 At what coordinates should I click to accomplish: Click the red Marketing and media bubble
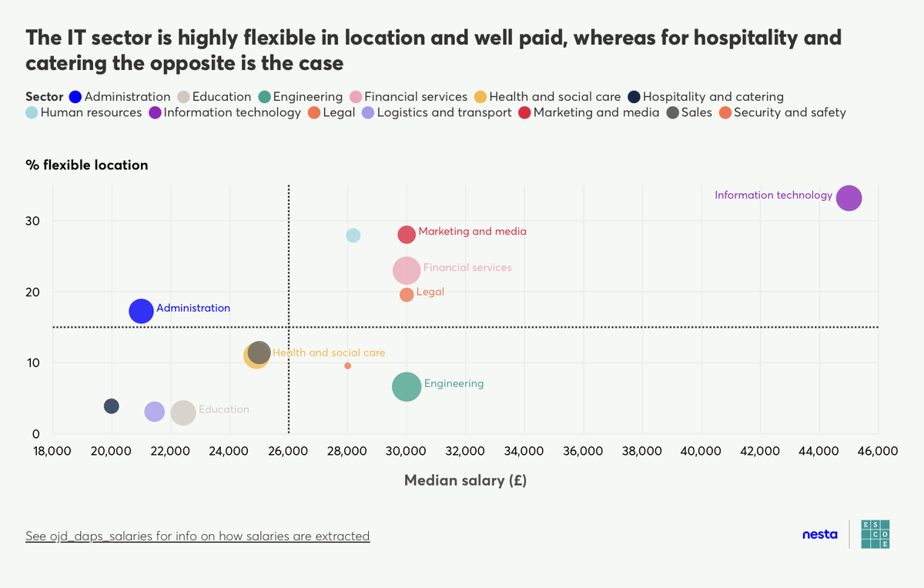407,235
